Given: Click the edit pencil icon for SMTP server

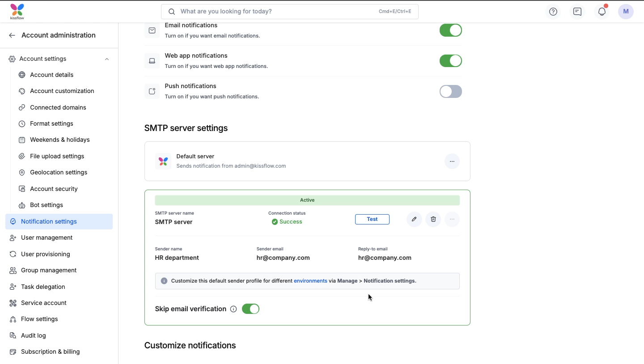Looking at the screenshot, I should [x=414, y=219].
